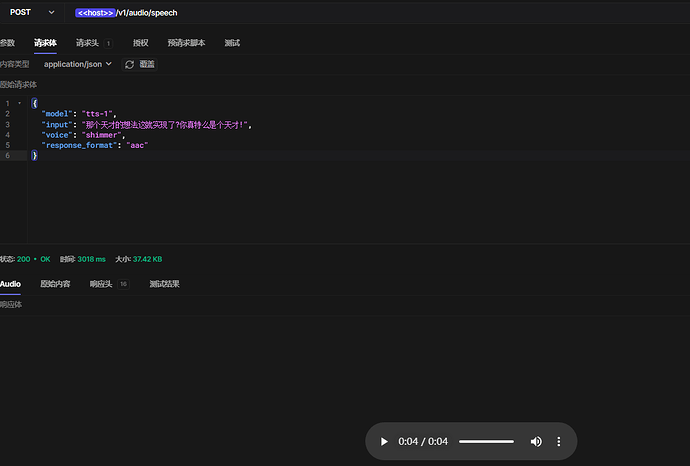
Task: Open the 测试结果 tab
Action: (164, 284)
